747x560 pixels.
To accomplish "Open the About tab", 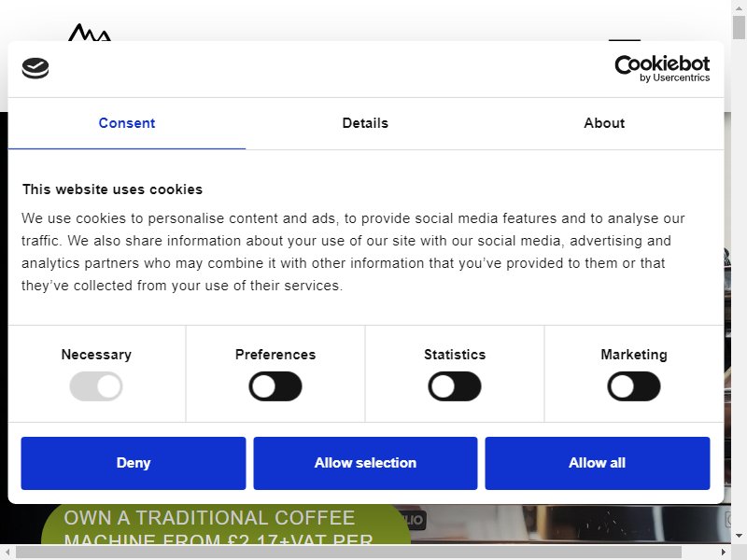I will [x=604, y=123].
